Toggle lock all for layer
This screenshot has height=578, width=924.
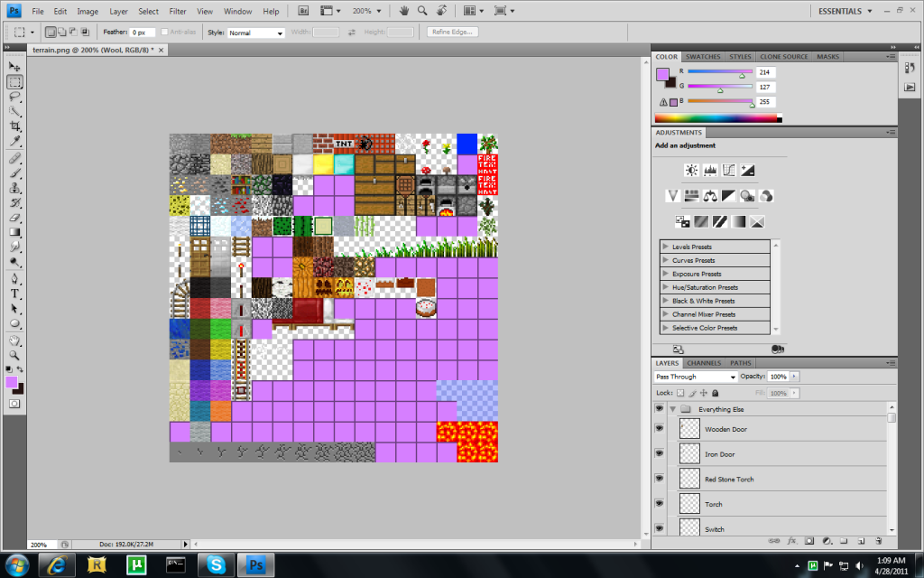(716, 393)
